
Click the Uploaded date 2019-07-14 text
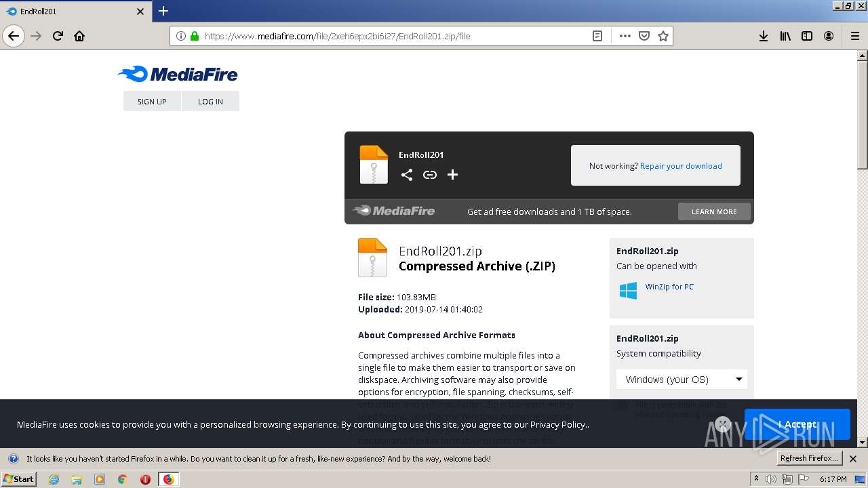[x=420, y=309]
